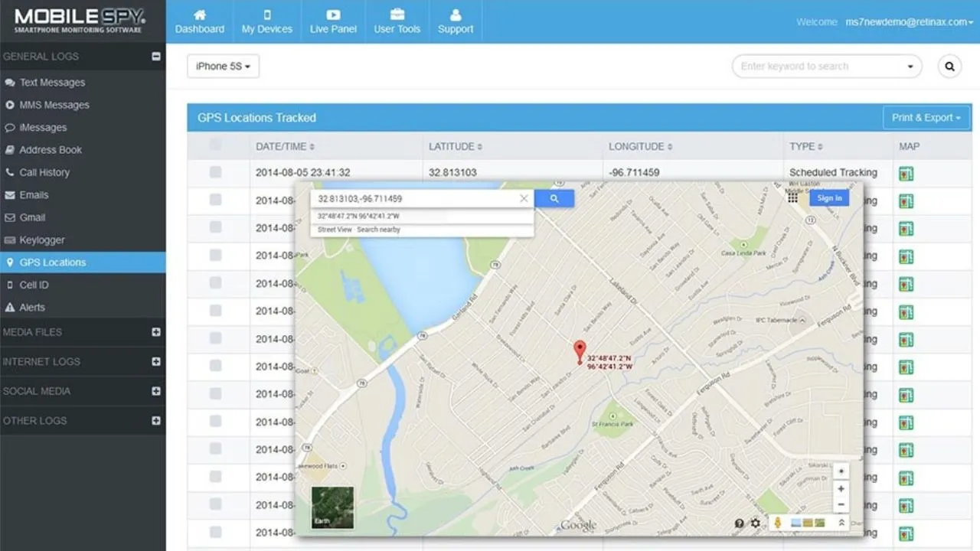Collapse the General Logs section
Viewport: 980px width, 551px height.
pos(156,56)
